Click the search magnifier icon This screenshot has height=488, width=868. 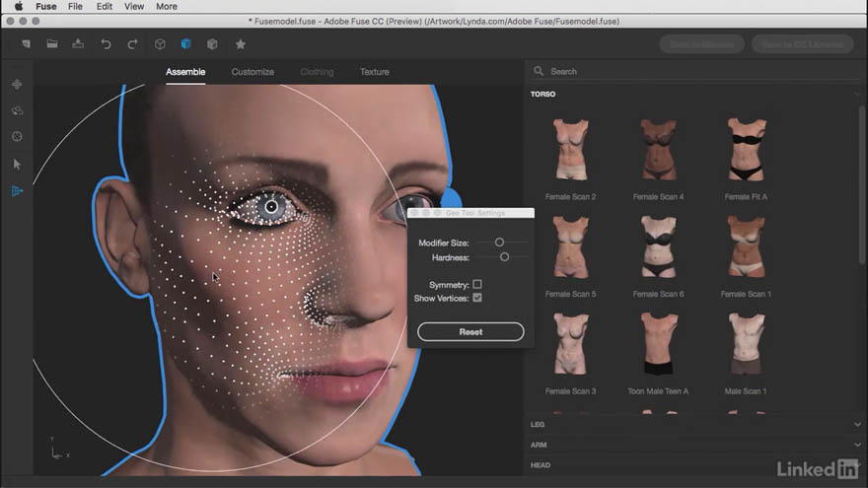539,71
